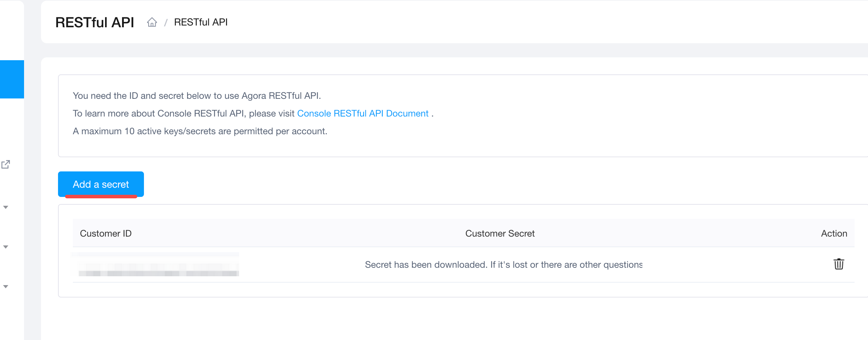Click the Action column header

pyautogui.click(x=834, y=233)
